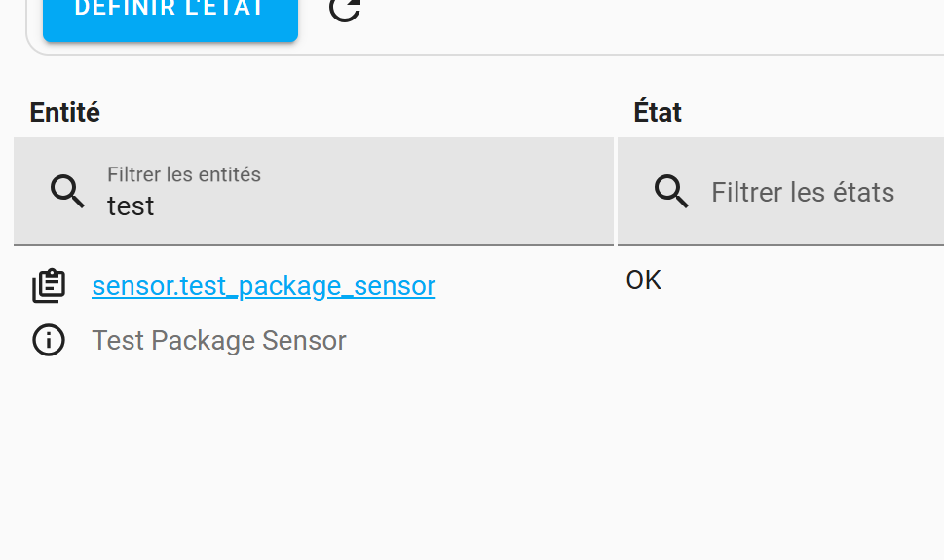The image size is (944, 560).
Task: Click the 'Filtrer les entités' floating label
Action: (x=184, y=174)
